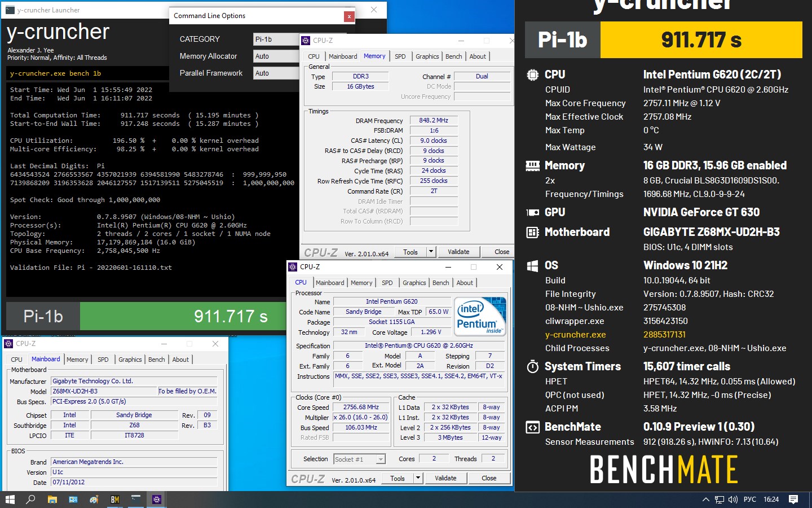Click the BIOS Date 07/11/2012 field
This screenshot has width=812, height=508.
coord(134,482)
